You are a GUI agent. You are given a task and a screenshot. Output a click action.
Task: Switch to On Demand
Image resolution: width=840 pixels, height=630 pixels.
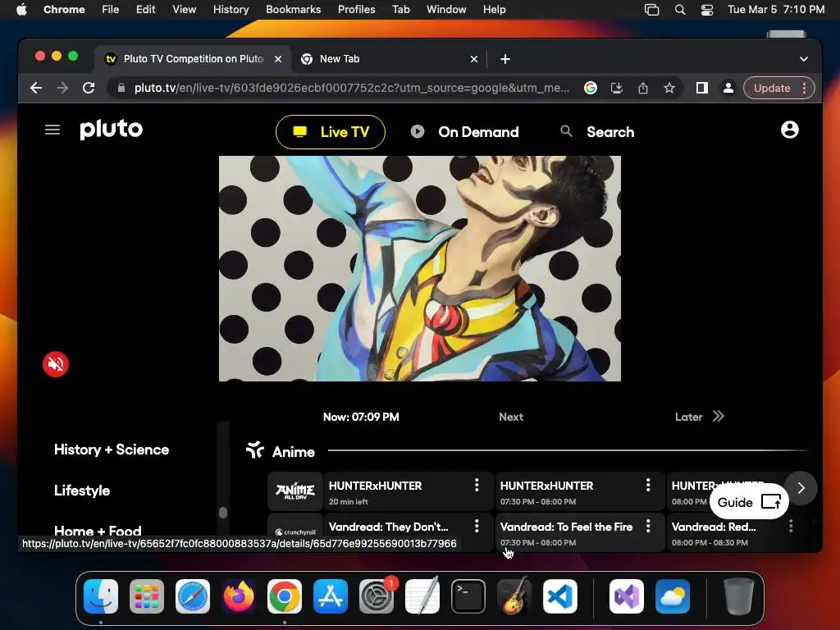pos(464,132)
